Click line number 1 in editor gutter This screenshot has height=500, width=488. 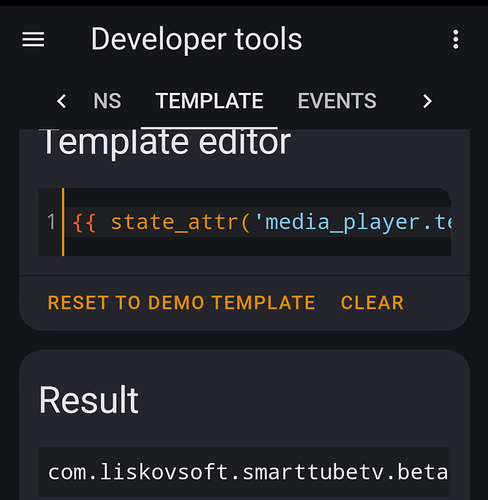pos(51,222)
